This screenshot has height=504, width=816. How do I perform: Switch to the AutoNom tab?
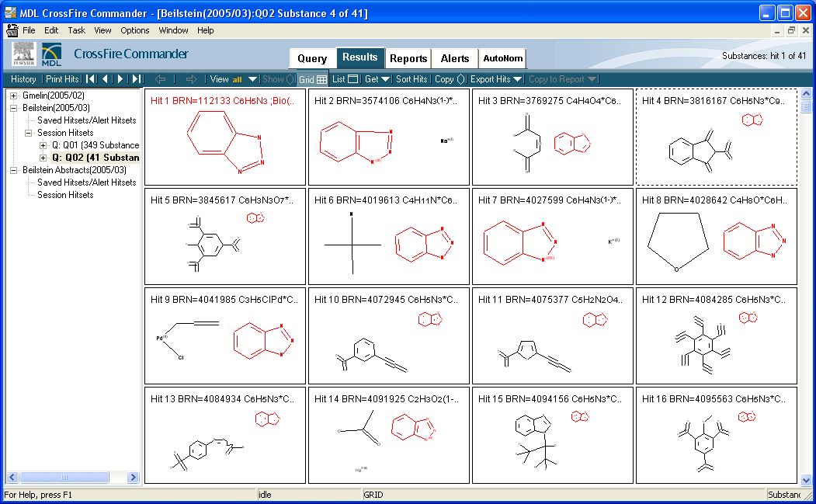tap(502, 58)
